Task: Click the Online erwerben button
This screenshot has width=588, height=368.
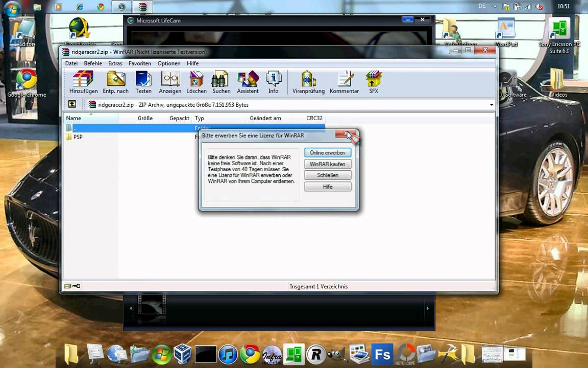Action: click(x=328, y=153)
